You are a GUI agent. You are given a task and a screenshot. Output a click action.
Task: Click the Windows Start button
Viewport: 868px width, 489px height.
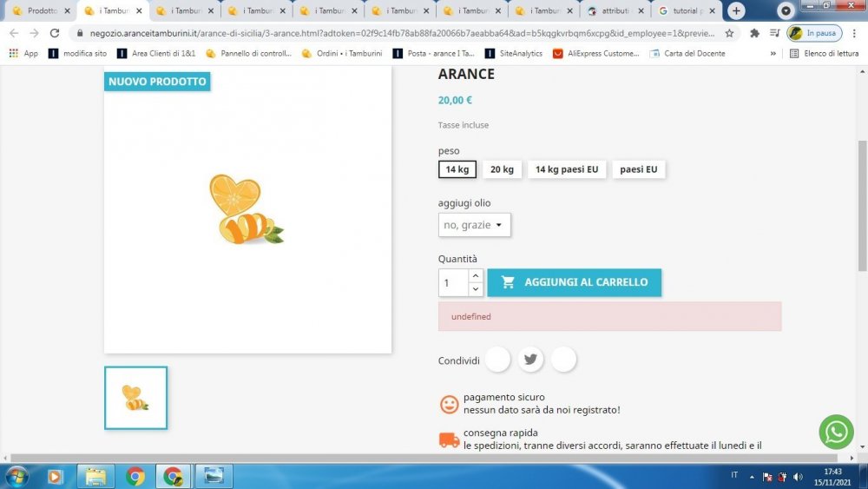click(x=16, y=477)
